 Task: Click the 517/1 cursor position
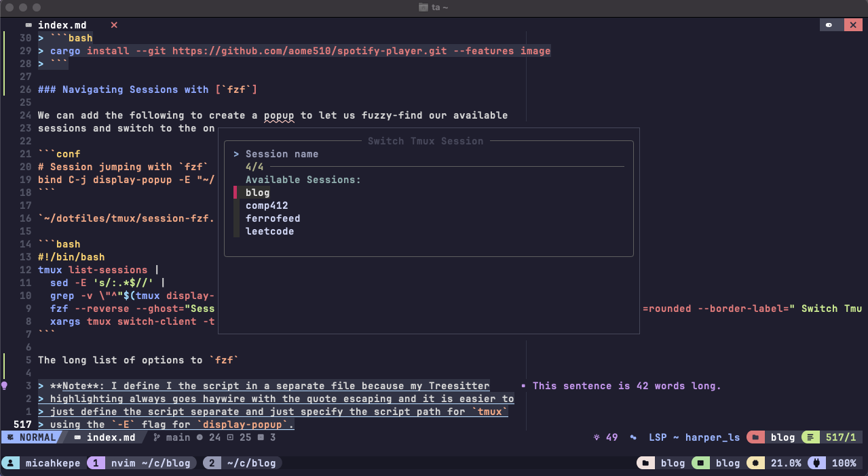[841, 437]
